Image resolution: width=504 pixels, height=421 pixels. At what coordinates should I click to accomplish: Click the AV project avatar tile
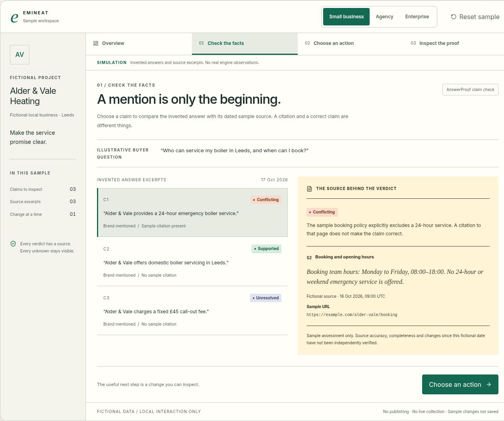pos(19,54)
